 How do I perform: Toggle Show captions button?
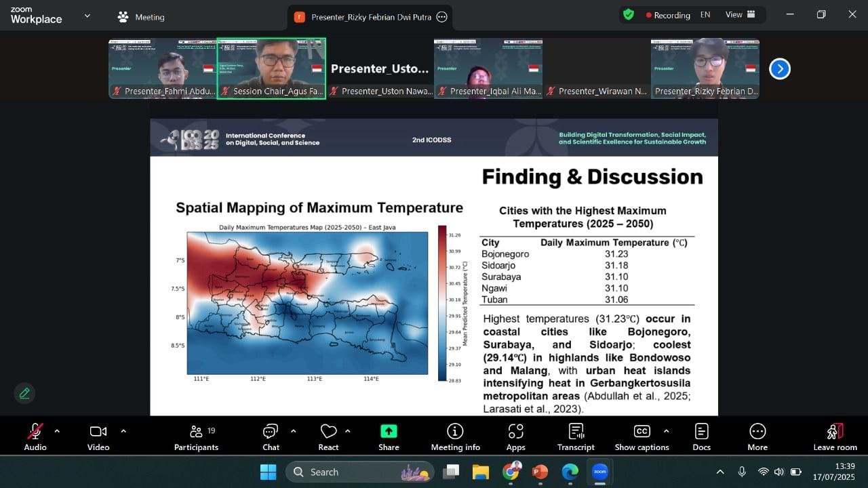(x=642, y=436)
